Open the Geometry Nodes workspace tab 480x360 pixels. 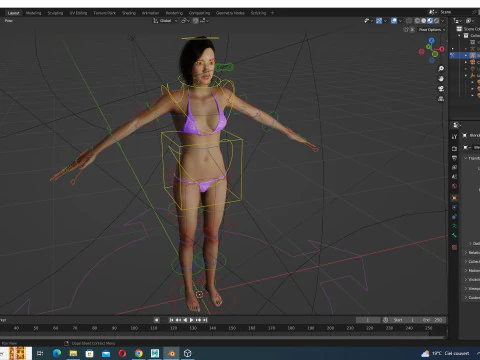(x=230, y=13)
